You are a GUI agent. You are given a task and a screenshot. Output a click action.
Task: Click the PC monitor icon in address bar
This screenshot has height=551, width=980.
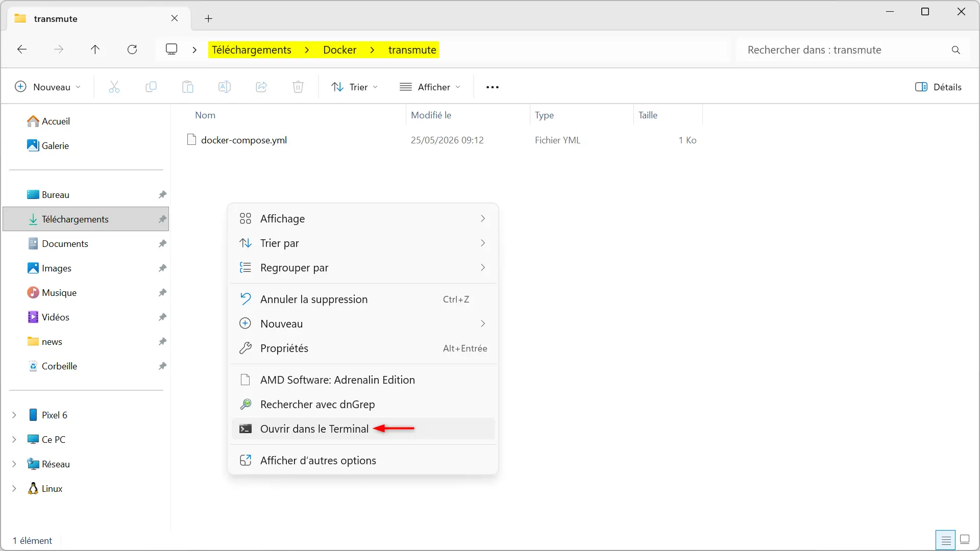(171, 49)
